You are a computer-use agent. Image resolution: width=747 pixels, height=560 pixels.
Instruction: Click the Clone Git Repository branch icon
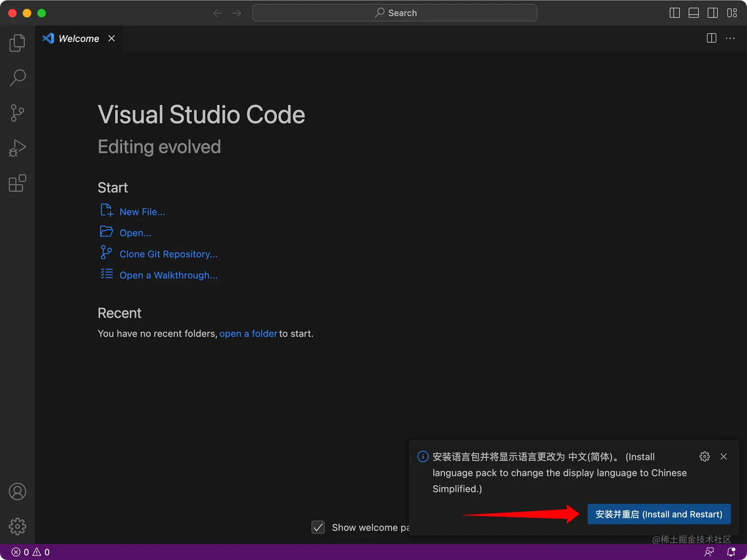(106, 252)
